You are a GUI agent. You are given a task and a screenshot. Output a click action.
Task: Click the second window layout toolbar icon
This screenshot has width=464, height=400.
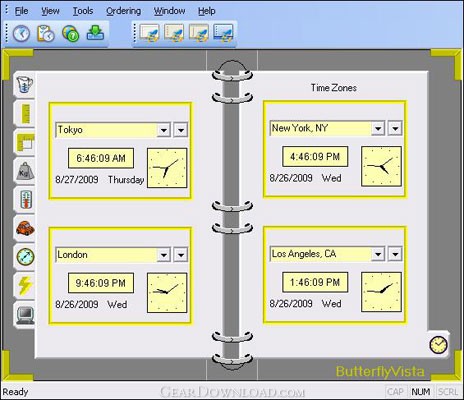(174, 33)
